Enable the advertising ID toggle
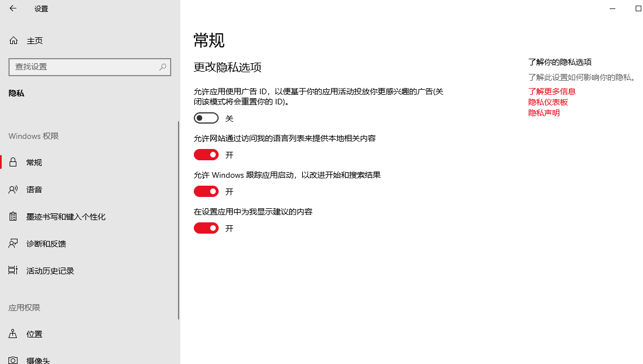The width and height of the screenshot is (643, 364). point(206,117)
